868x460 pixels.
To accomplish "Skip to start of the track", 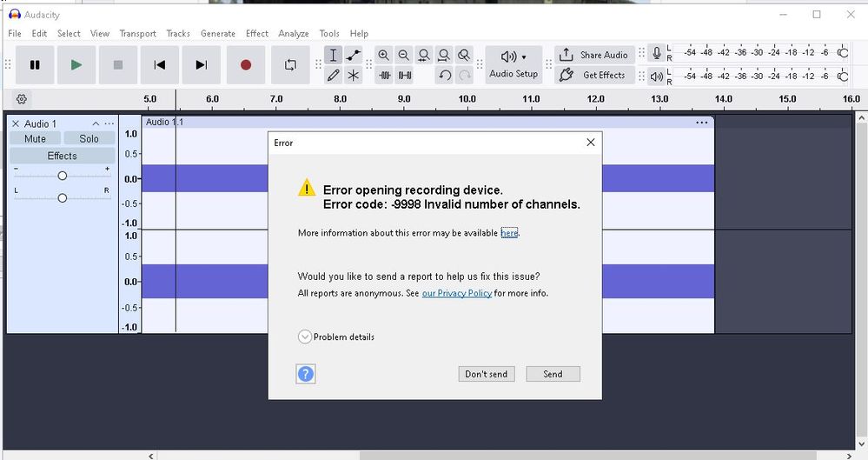I will pyautogui.click(x=159, y=65).
